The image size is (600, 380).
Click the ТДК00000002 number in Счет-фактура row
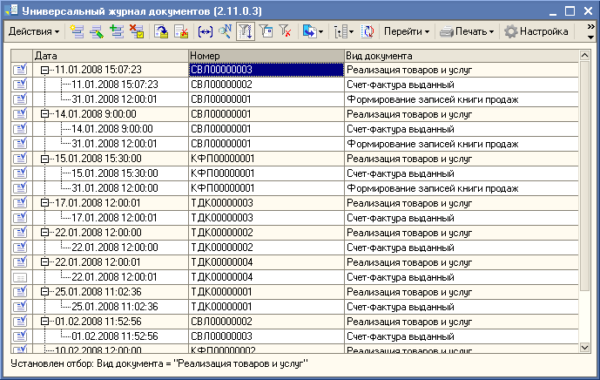222,248
